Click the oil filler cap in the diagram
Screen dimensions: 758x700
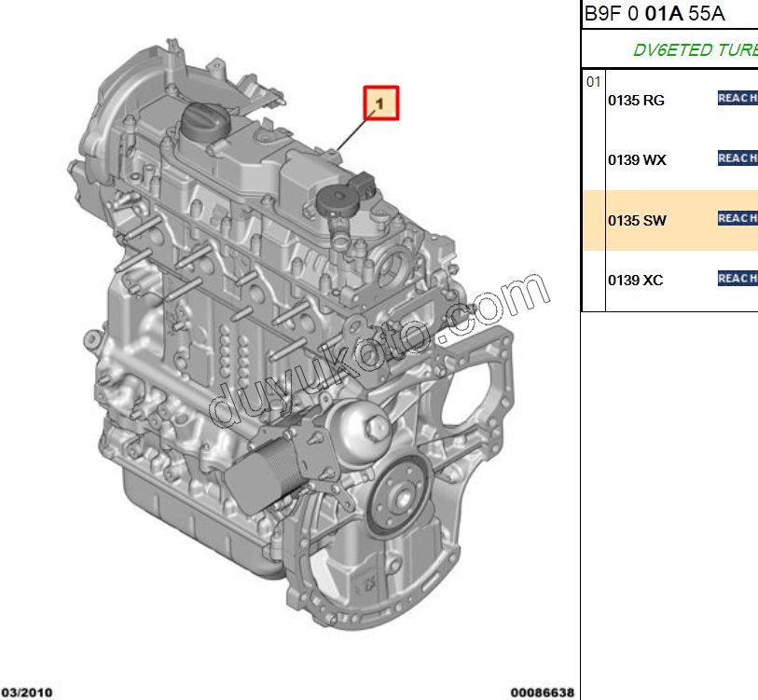[207, 121]
